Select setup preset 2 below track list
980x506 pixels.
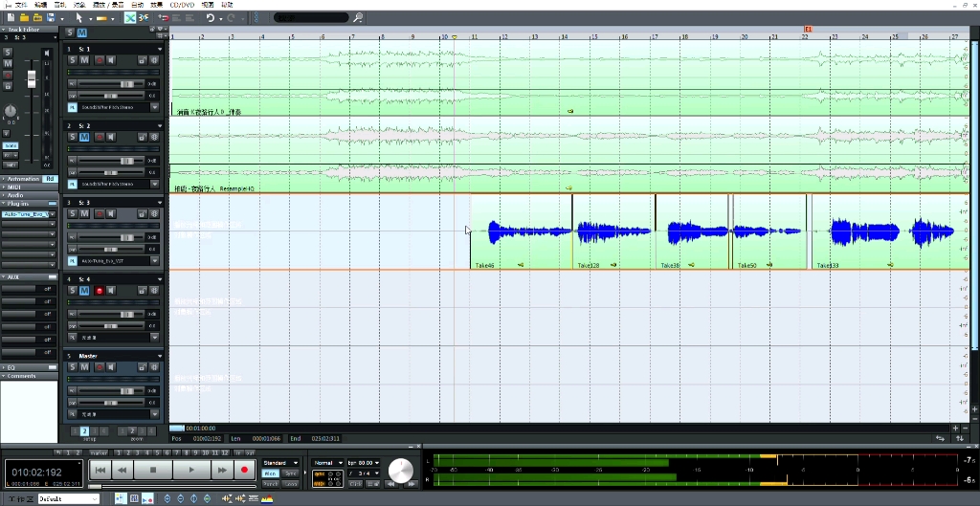84,431
